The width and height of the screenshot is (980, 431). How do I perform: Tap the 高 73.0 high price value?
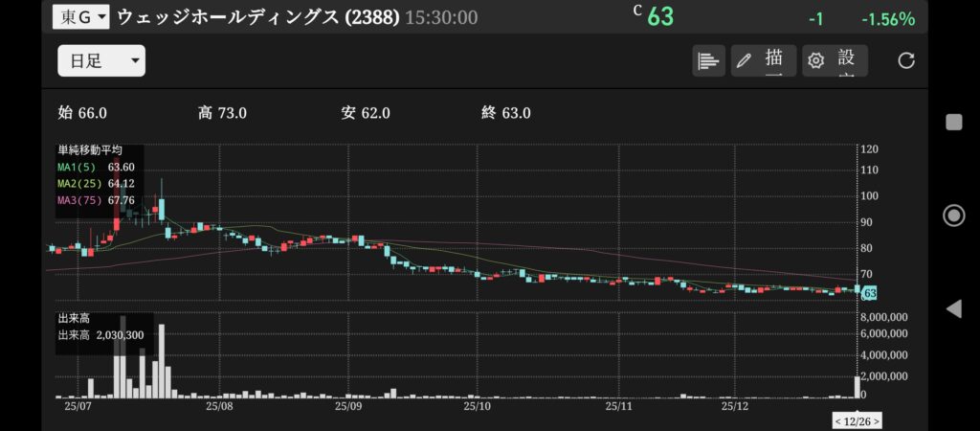point(222,113)
